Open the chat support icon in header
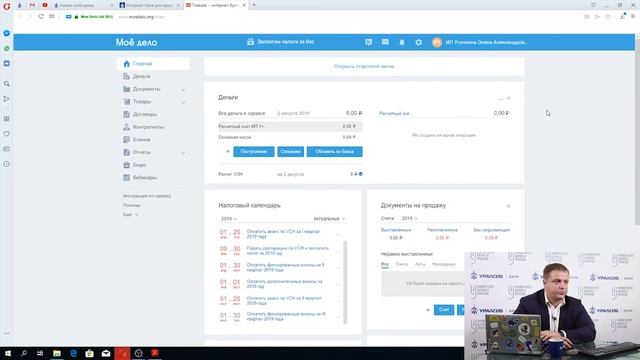The width and height of the screenshot is (640, 360). tap(369, 42)
